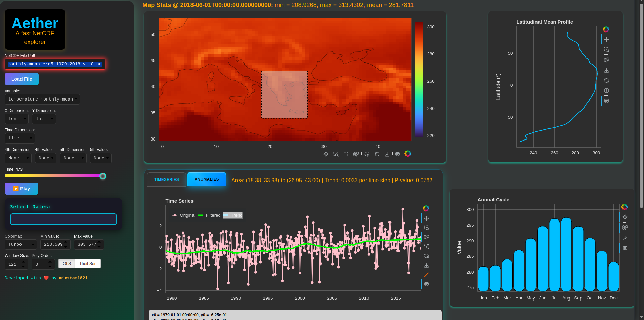Select Box Zoom tool on Latitudinal Mean Profile
Viewport: 644px width, 320px height.
(606, 50)
